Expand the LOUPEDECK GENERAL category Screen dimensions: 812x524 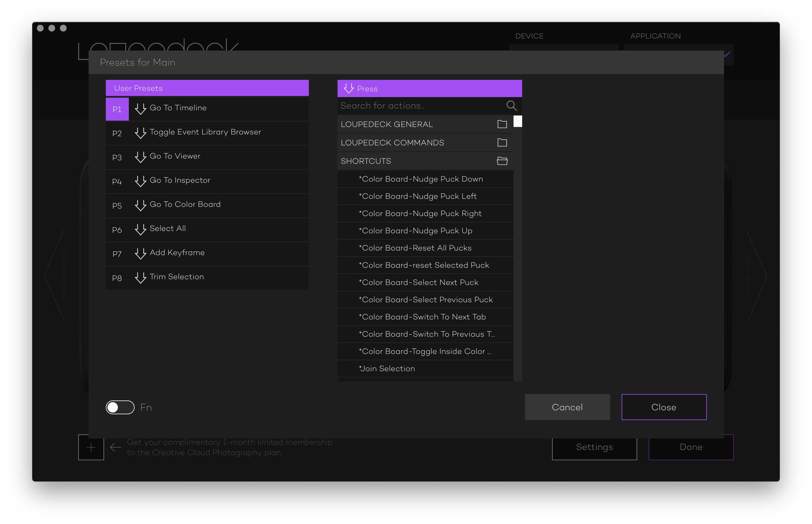[x=386, y=124]
